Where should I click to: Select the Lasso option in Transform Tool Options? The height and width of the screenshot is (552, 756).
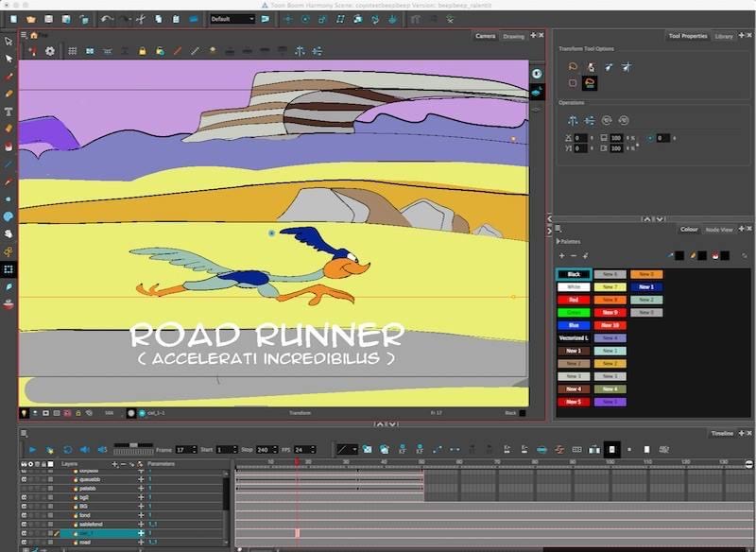[x=573, y=67]
